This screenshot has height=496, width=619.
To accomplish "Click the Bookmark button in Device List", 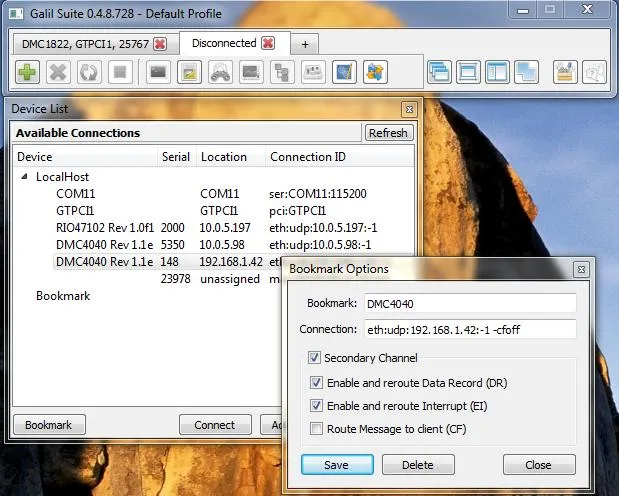I will click(x=49, y=425).
